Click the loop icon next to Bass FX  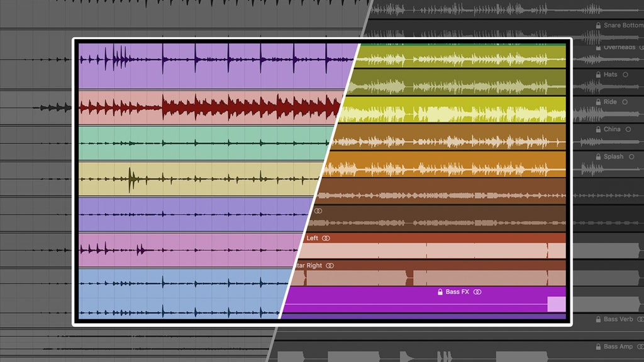[477, 292]
